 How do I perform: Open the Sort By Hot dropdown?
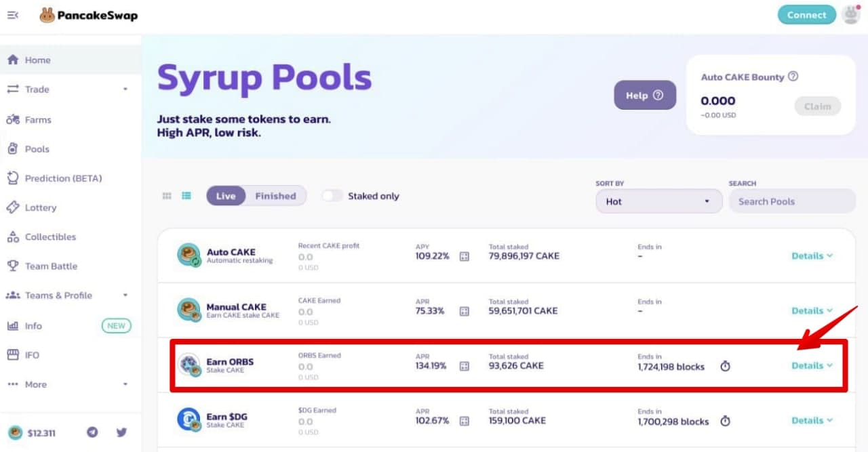[658, 201]
